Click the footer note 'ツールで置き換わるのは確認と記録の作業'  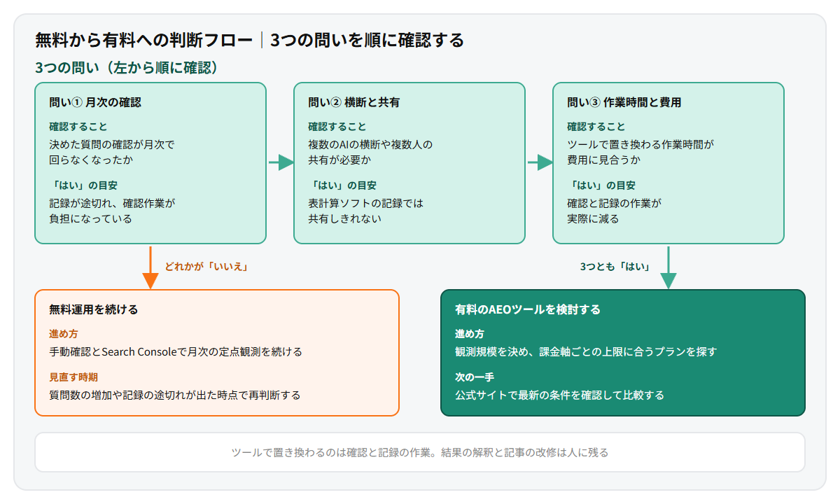pos(331,452)
